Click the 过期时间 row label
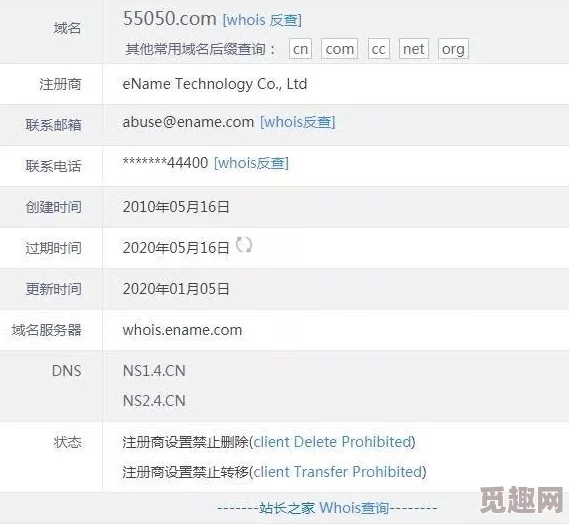Image resolution: width=569 pixels, height=524 pixels. click(x=53, y=248)
